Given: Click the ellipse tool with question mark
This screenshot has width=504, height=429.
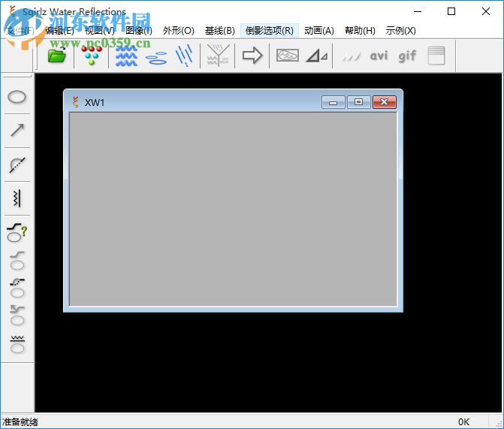Looking at the screenshot, I should [17, 232].
